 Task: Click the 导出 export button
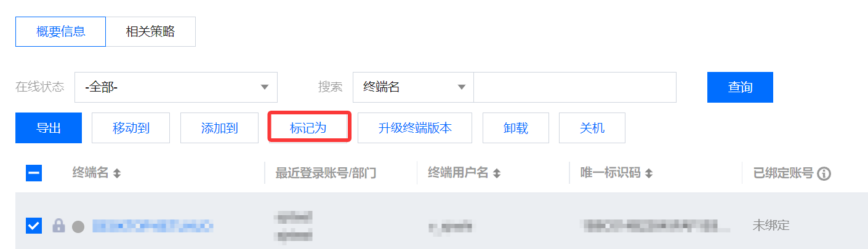(49, 128)
